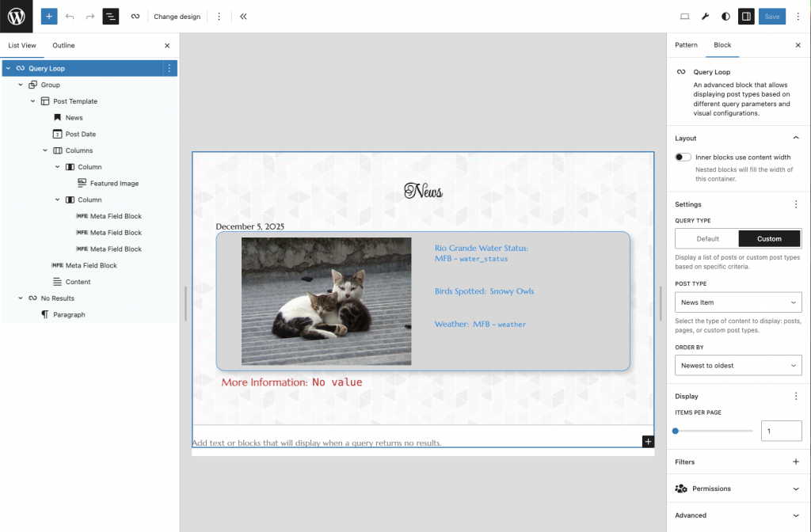Select Default query type
811x532 pixels.
707,238
